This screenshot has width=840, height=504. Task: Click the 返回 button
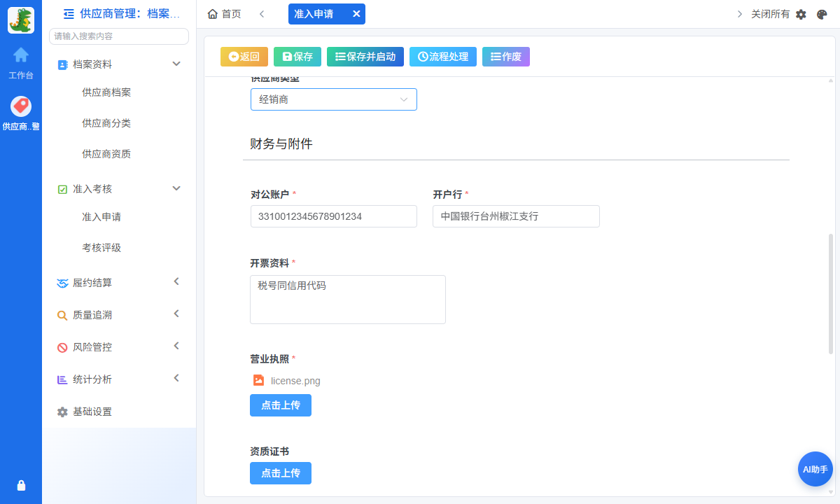coord(244,57)
